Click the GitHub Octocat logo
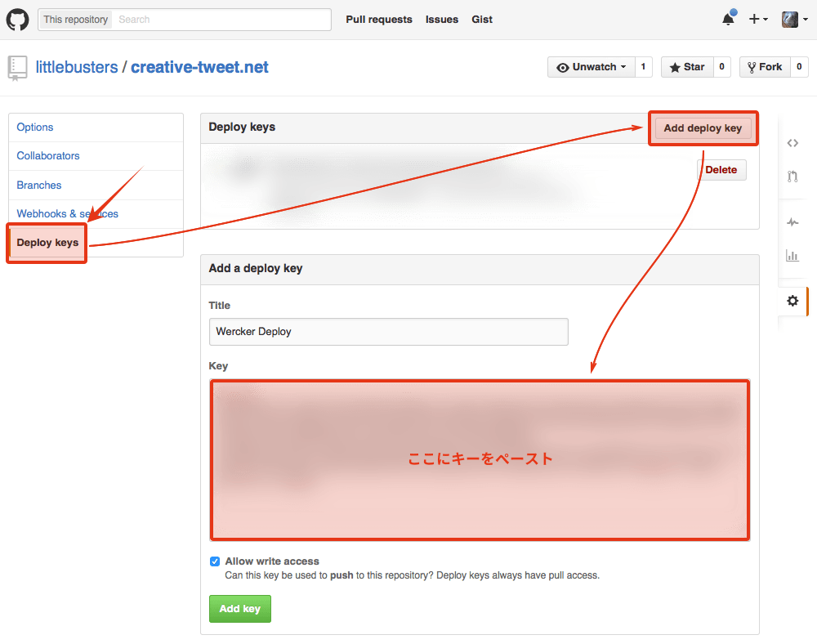Image resolution: width=817 pixels, height=644 pixels. (x=18, y=20)
